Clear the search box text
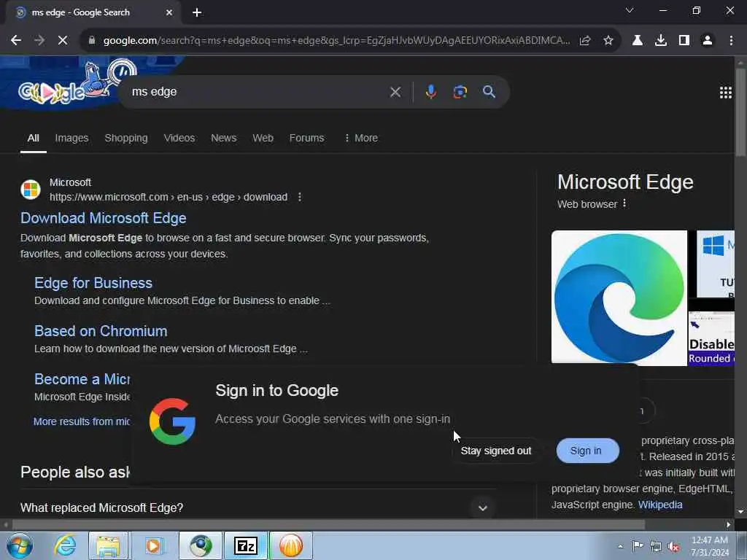 click(395, 92)
